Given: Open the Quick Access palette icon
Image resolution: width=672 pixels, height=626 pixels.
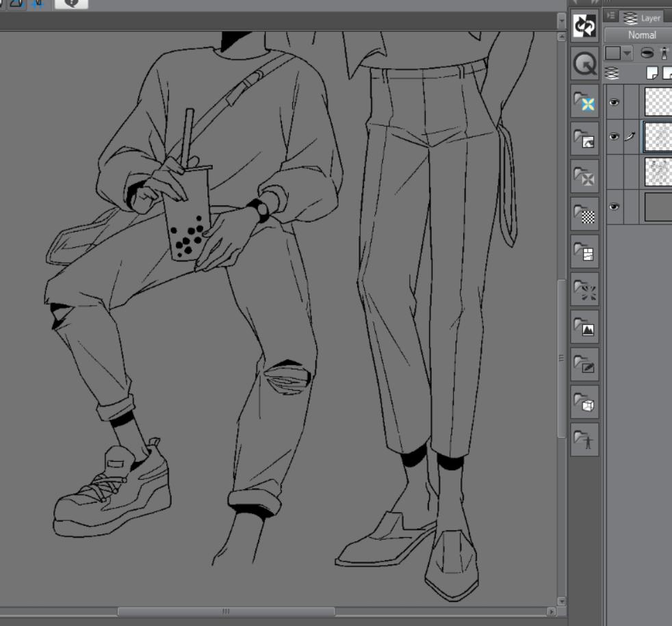Looking at the screenshot, I should 584,64.
